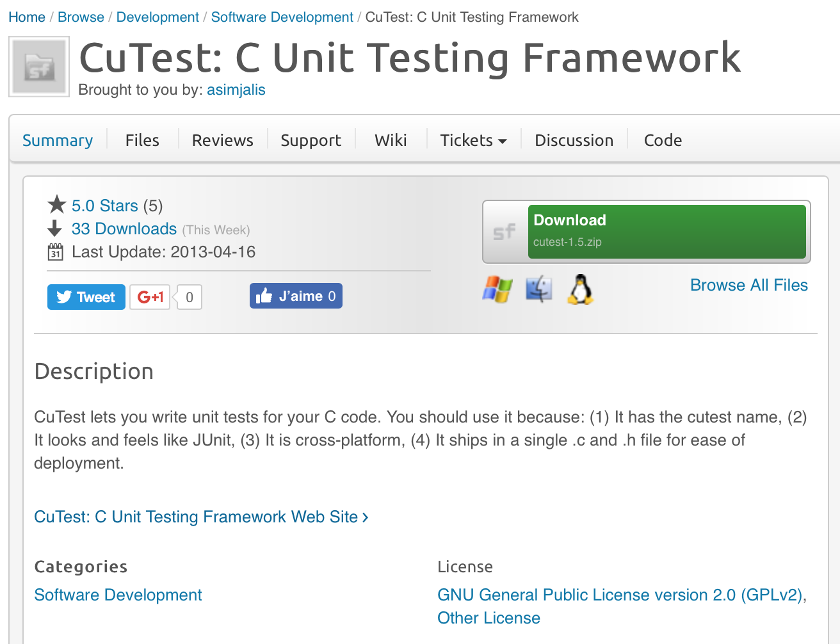Click the CuTest project logo thumbnail
The height and width of the screenshot is (644, 840).
tap(38, 66)
